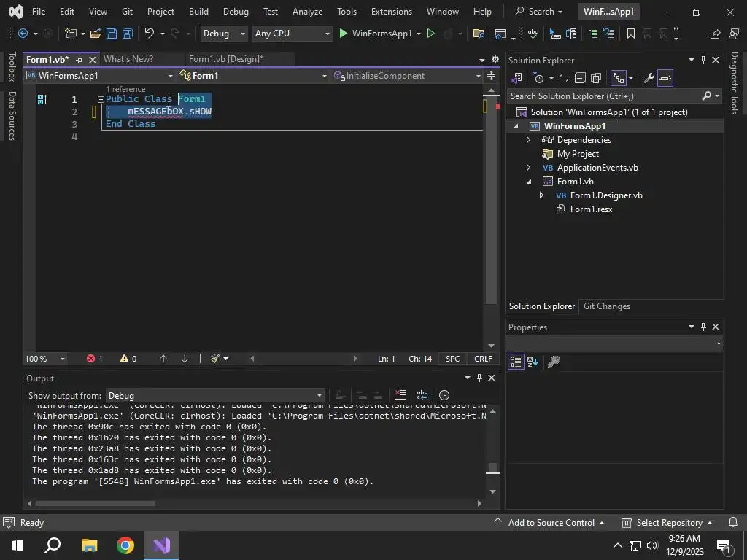Click Select Repository in status bar
Image resolution: width=747 pixels, height=560 pixels.
(667, 522)
